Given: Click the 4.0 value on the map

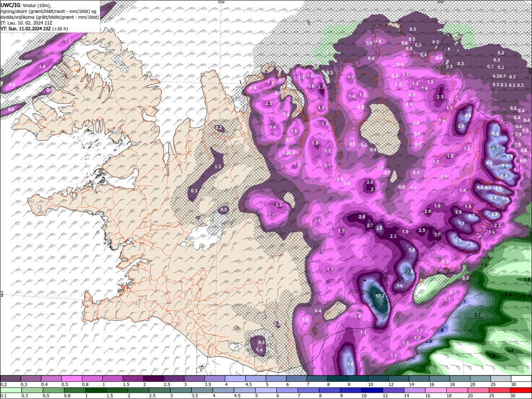Looking at the screenshot, I should (480, 187).
